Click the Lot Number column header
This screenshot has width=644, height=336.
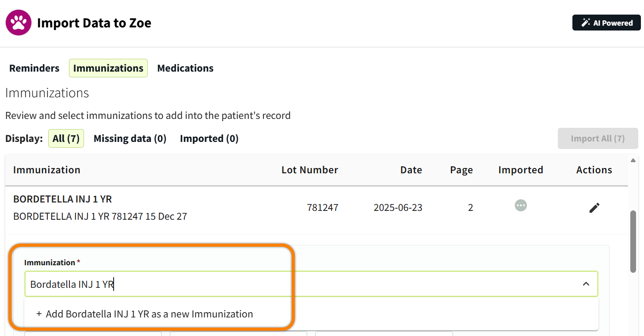point(309,170)
